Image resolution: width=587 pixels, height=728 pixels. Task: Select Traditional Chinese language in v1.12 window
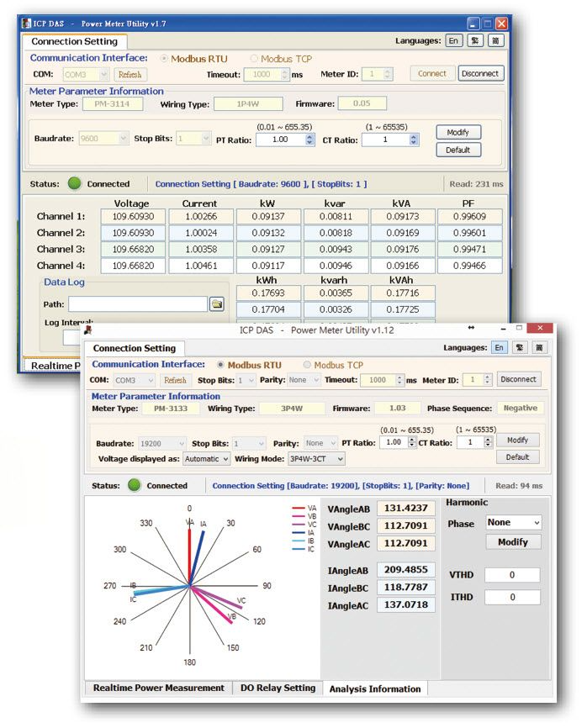[520, 347]
